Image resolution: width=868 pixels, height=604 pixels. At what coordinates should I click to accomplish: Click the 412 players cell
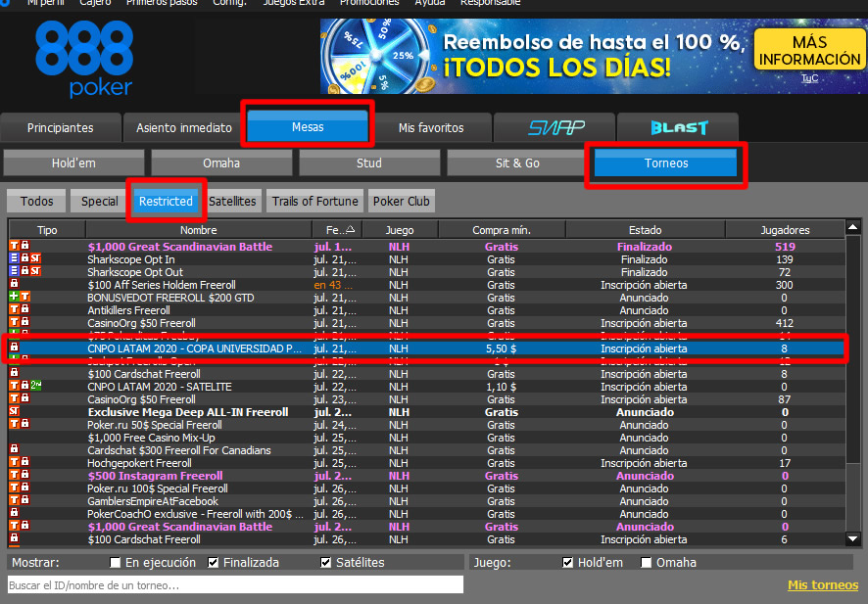785,323
